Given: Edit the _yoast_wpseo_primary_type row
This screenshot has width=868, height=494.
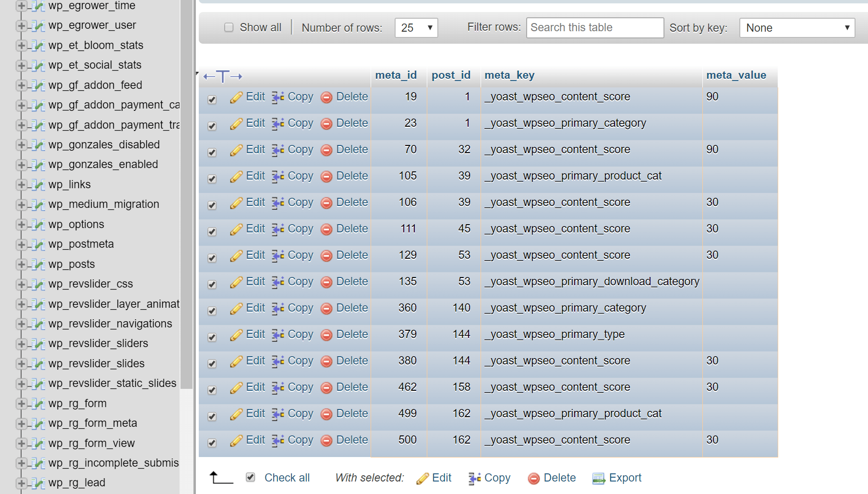Looking at the screenshot, I should coord(255,334).
